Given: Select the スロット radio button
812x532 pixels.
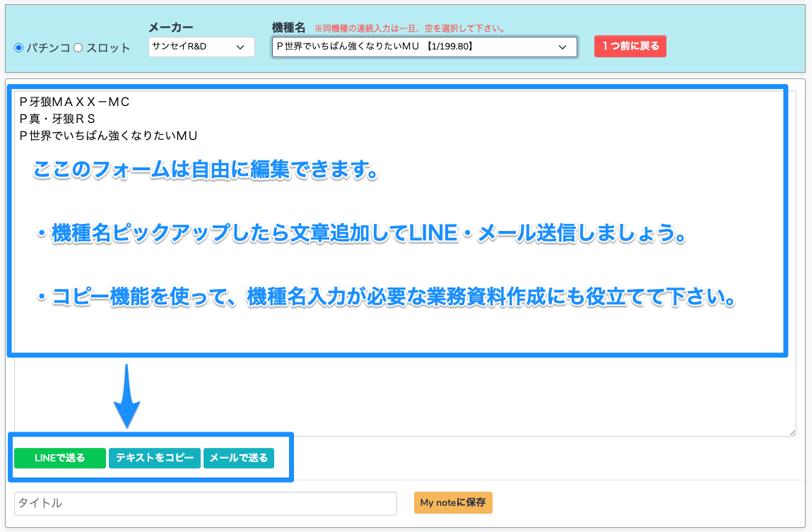Looking at the screenshot, I should coord(78,47).
